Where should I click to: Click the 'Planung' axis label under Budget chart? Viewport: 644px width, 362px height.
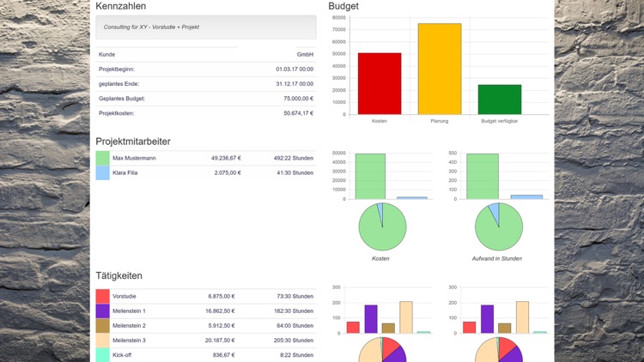click(x=440, y=121)
